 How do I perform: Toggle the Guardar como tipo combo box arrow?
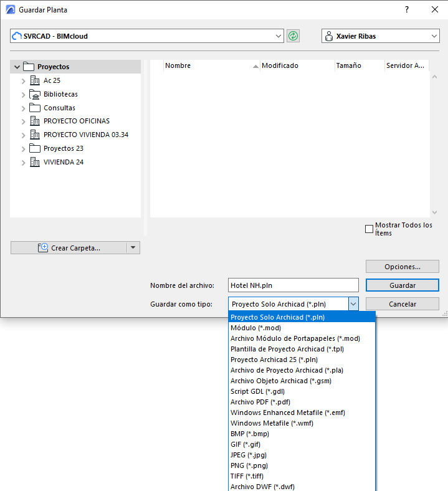[x=353, y=303]
